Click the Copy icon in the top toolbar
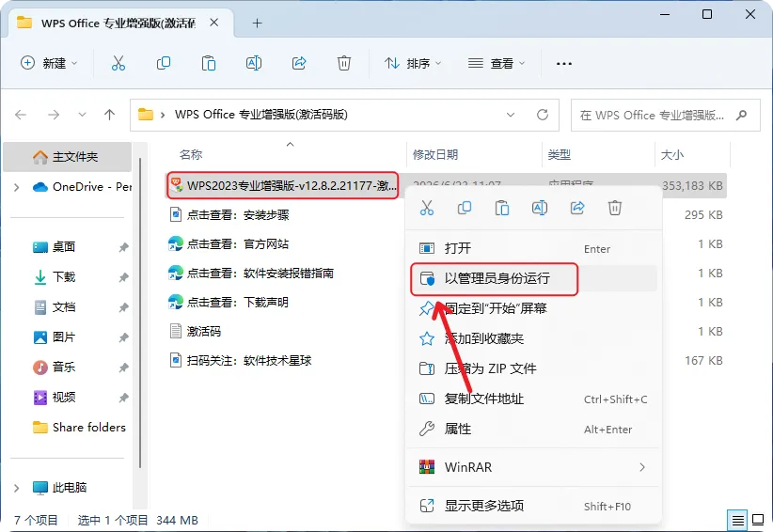Image resolution: width=773 pixels, height=532 pixels. [164, 63]
